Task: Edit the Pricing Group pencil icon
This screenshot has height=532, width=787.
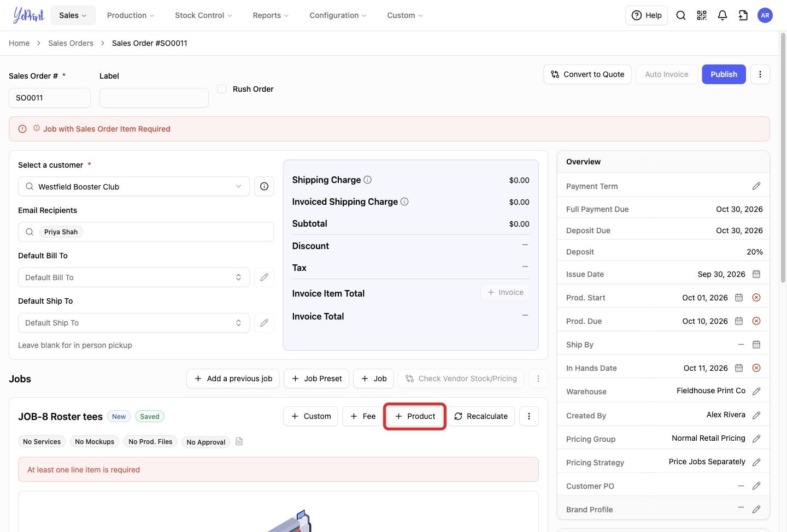Action: click(756, 439)
